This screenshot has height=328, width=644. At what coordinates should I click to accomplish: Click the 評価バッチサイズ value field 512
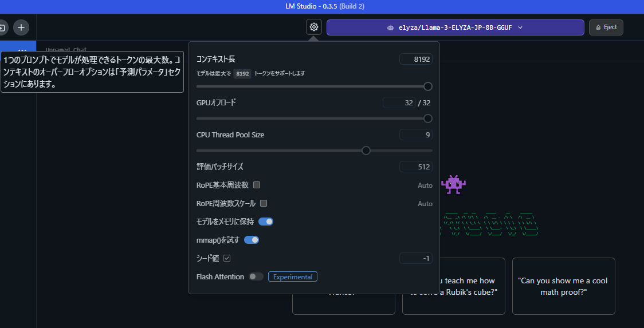[415, 167]
